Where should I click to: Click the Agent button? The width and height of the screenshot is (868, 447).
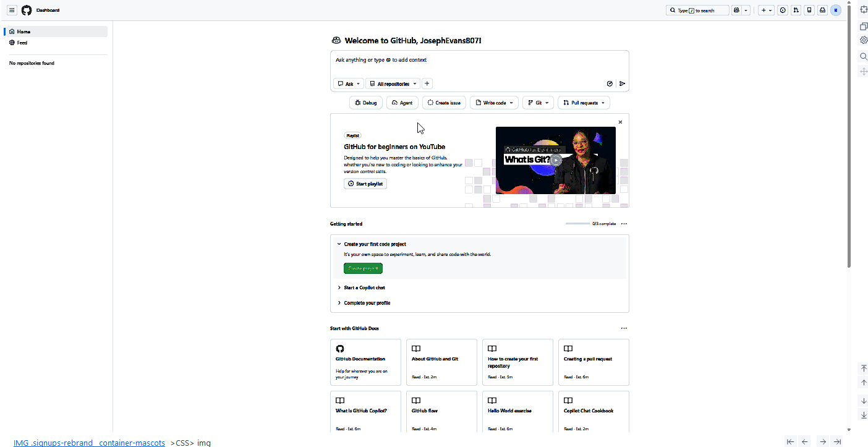(402, 103)
